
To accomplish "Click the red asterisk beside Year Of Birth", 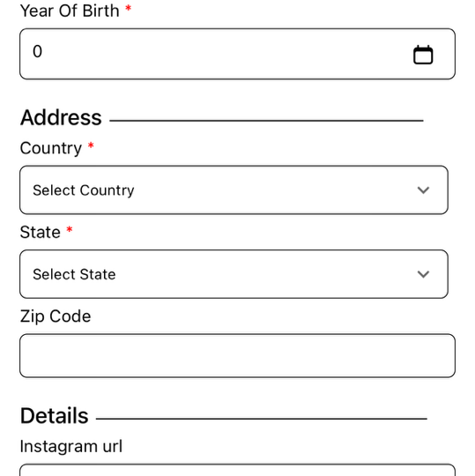I will 128,8.
